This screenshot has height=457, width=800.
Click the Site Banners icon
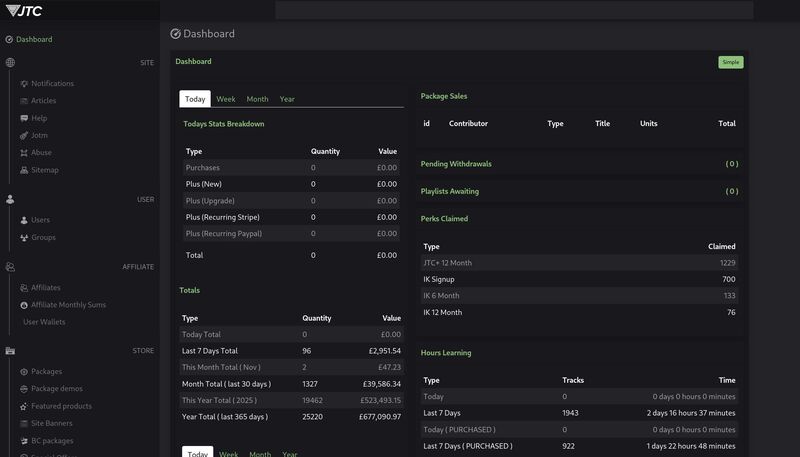24,423
